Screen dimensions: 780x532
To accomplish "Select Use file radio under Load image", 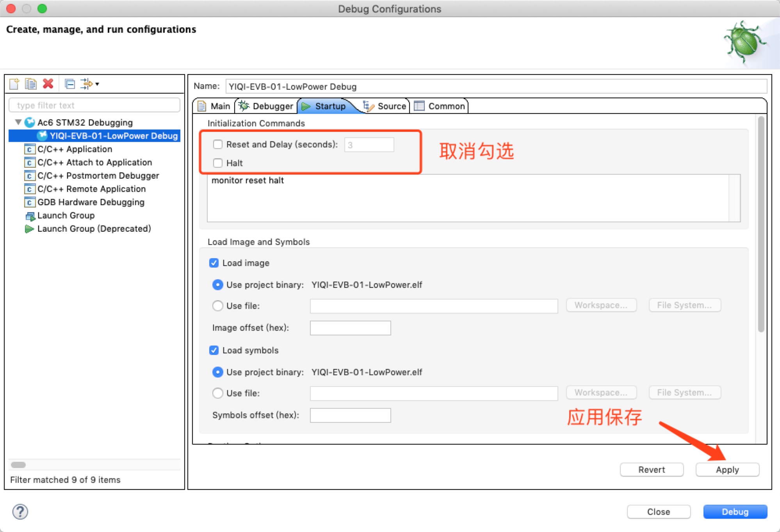I will 217,306.
